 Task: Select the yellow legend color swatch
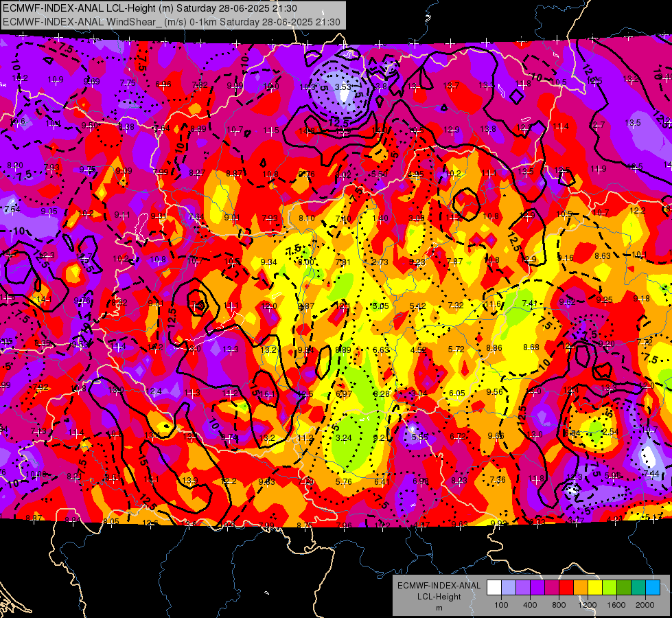[595, 588]
